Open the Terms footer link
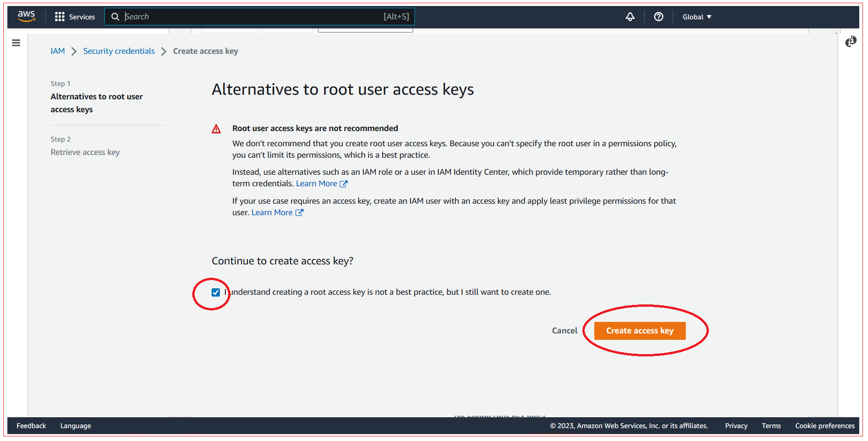868x441 pixels. coord(771,426)
